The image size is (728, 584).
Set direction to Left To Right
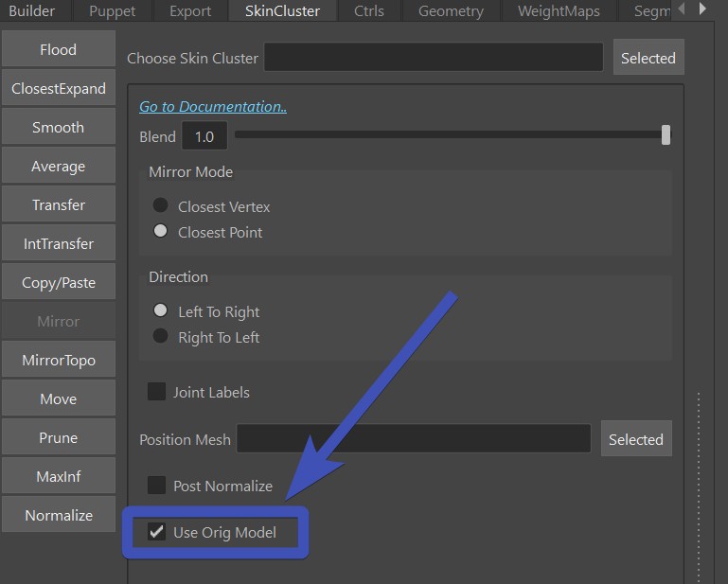pos(161,310)
